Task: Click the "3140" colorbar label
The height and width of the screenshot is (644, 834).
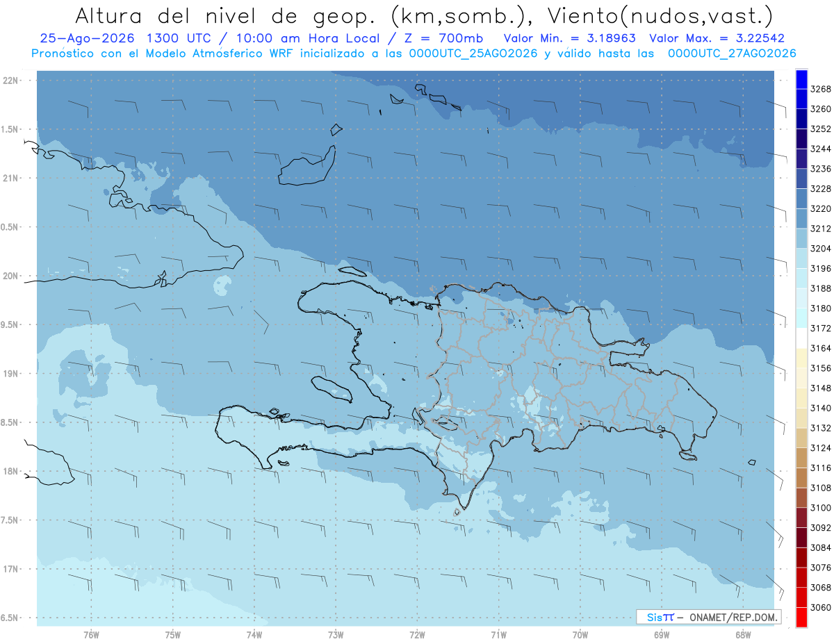Action: click(820, 408)
